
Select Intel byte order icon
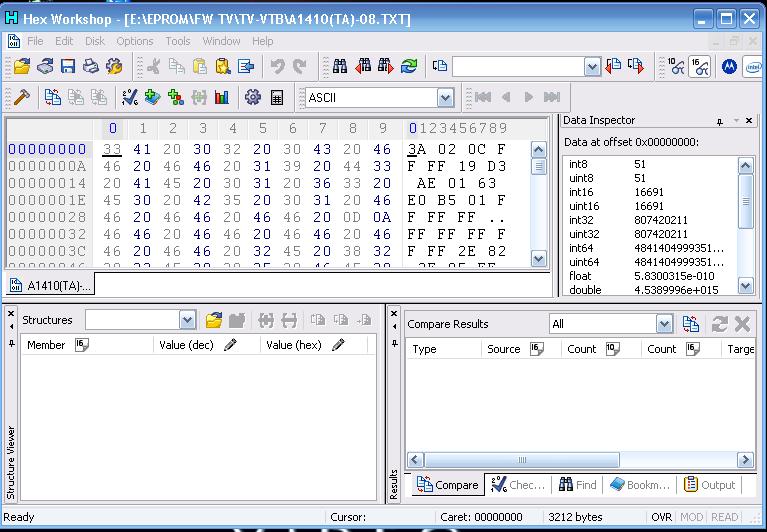753,66
